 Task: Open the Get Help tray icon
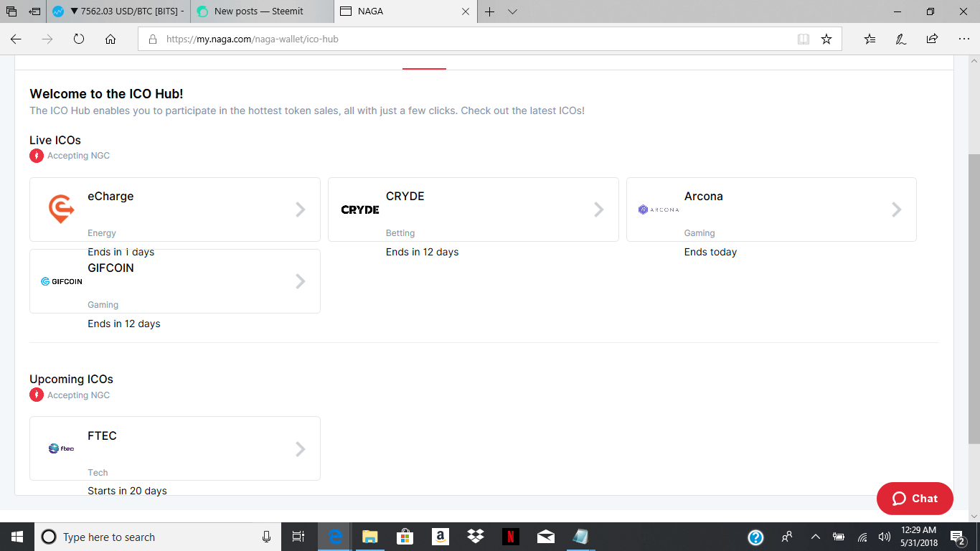(x=755, y=537)
